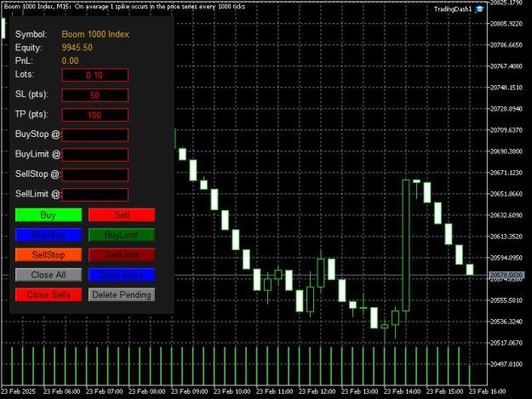Click the orange SellStop button
The width and height of the screenshot is (532, 399).
pos(49,255)
